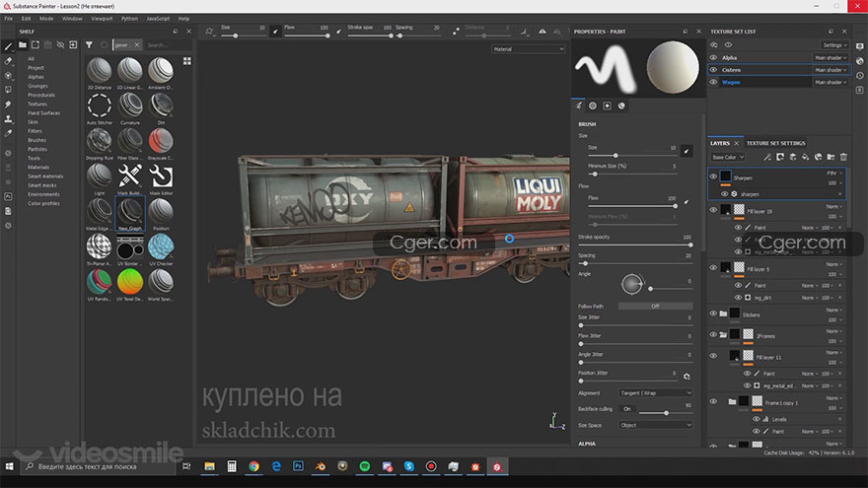Viewport: 868px width, 488px height.
Task: Open Alignment Tangent Wrap dropdown
Action: click(x=655, y=392)
